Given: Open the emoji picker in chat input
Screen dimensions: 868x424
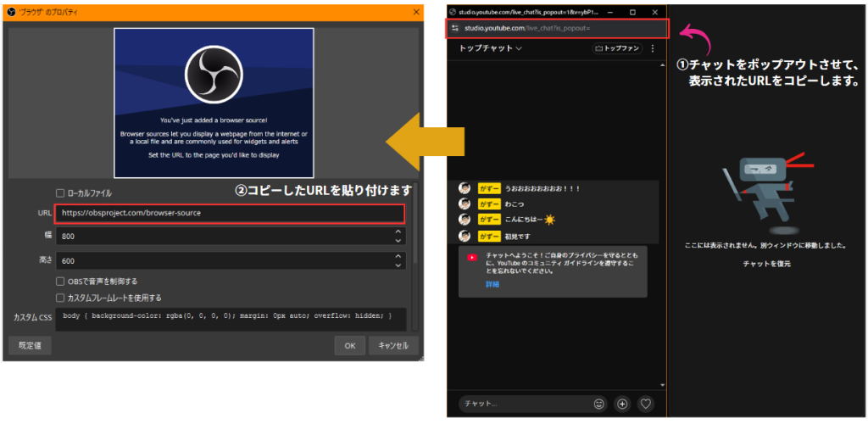Looking at the screenshot, I should point(598,404).
